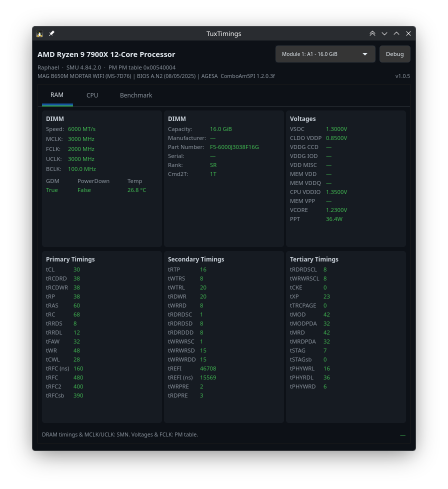Switch to the RAM tab
This screenshot has width=448, height=489.
[x=57, y=95]
